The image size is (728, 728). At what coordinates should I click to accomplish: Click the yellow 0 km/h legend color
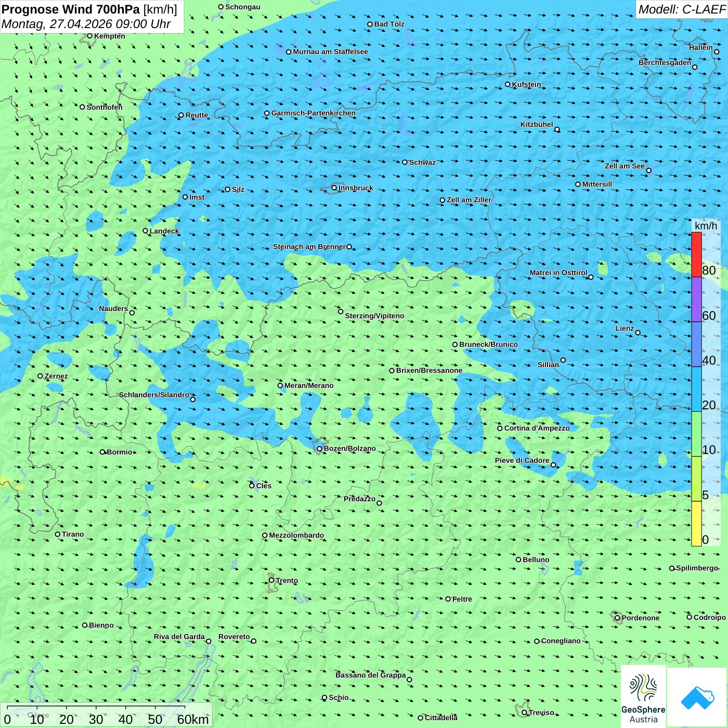696,524
